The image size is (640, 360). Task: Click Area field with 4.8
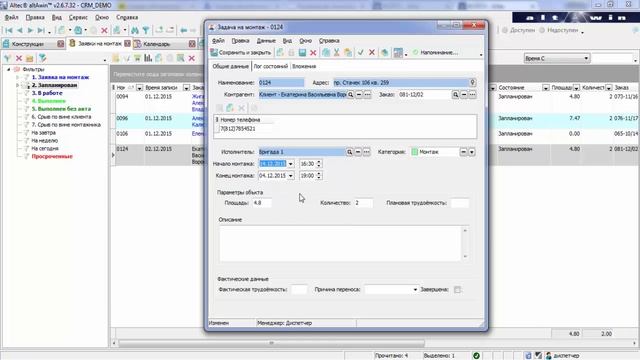(x=262, y=203)
